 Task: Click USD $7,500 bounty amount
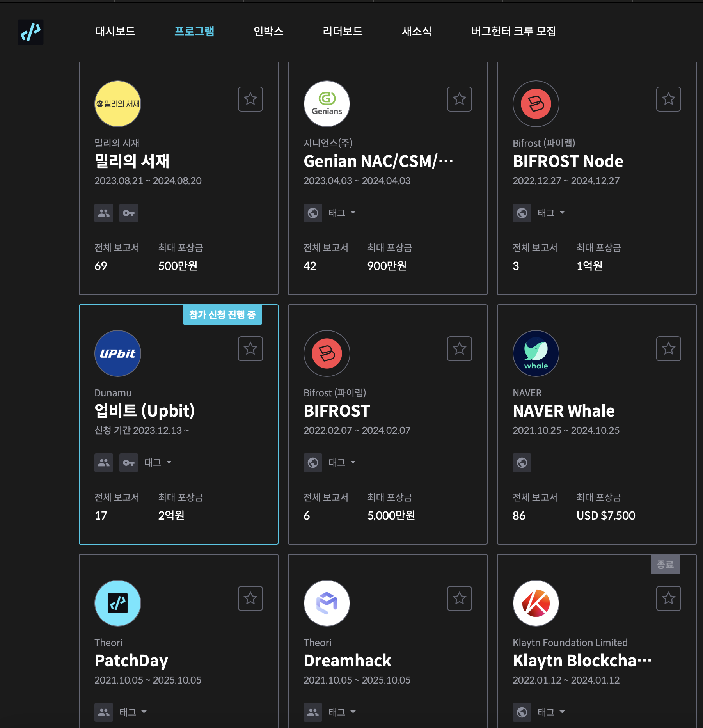coord(606,515)
